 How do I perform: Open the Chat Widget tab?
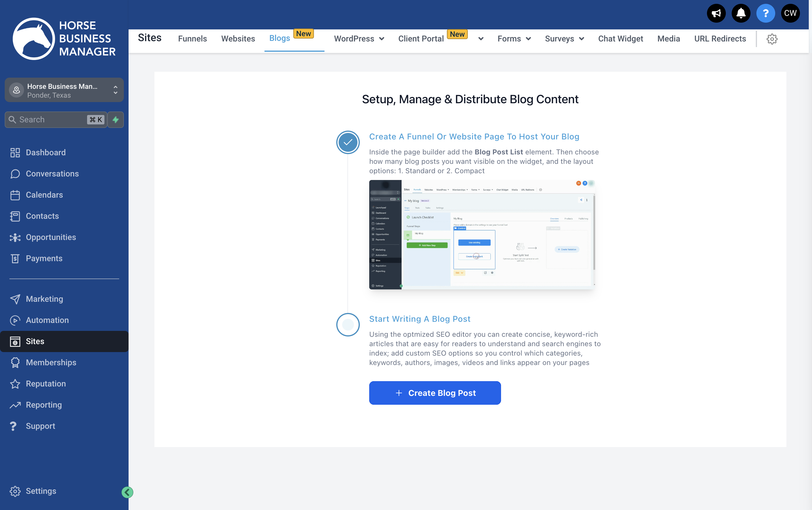pyautogui.click(x=620, y=39)
